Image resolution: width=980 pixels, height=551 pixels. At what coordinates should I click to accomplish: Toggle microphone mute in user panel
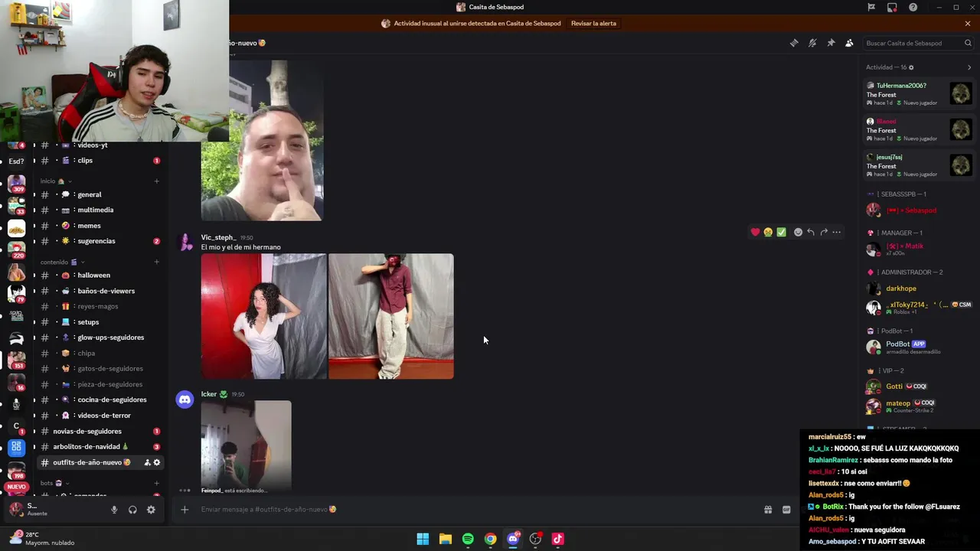click(114, 510)
